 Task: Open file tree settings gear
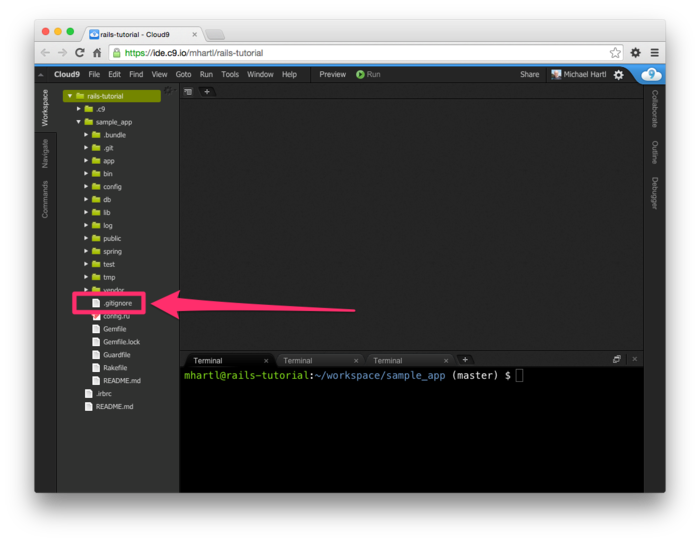point(168,91)
